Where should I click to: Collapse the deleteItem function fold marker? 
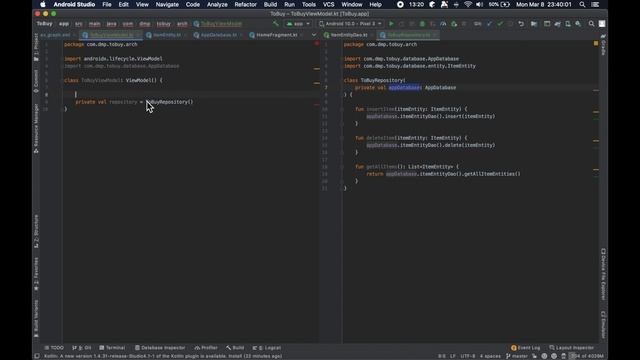(342, 138)
